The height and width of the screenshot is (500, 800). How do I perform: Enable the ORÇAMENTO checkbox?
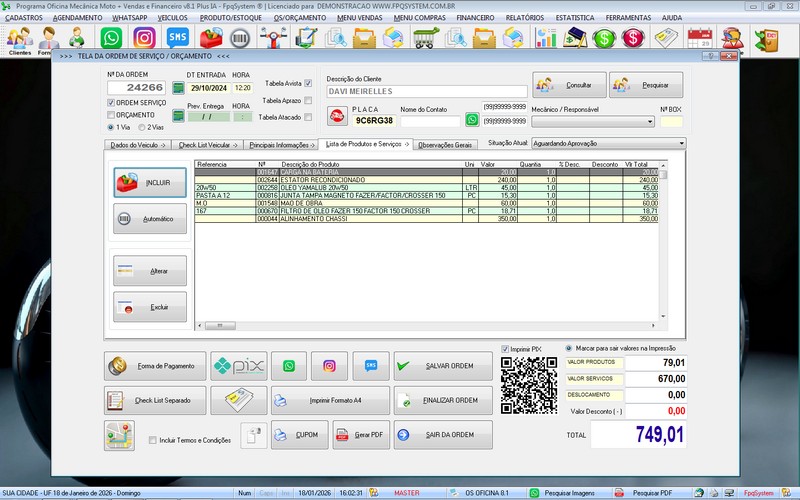(x=111, y=115)
